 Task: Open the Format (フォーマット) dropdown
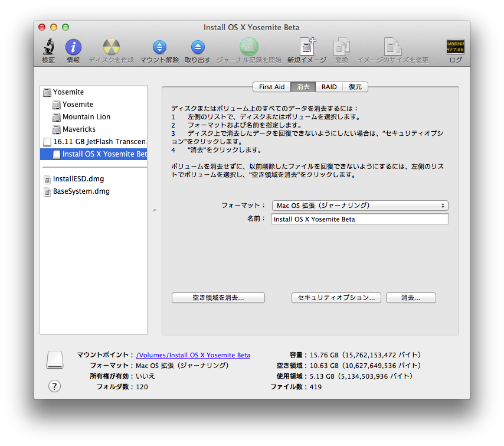click(x=360, y=206)
